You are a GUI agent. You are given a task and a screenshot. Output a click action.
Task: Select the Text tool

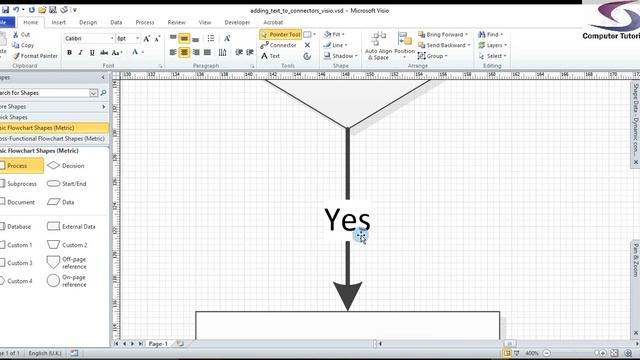[x=271, y=56]
